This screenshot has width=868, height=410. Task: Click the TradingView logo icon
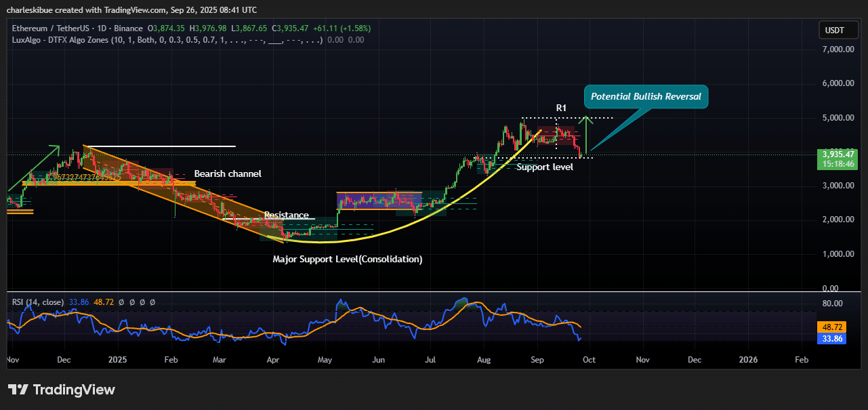pos(18,390)
